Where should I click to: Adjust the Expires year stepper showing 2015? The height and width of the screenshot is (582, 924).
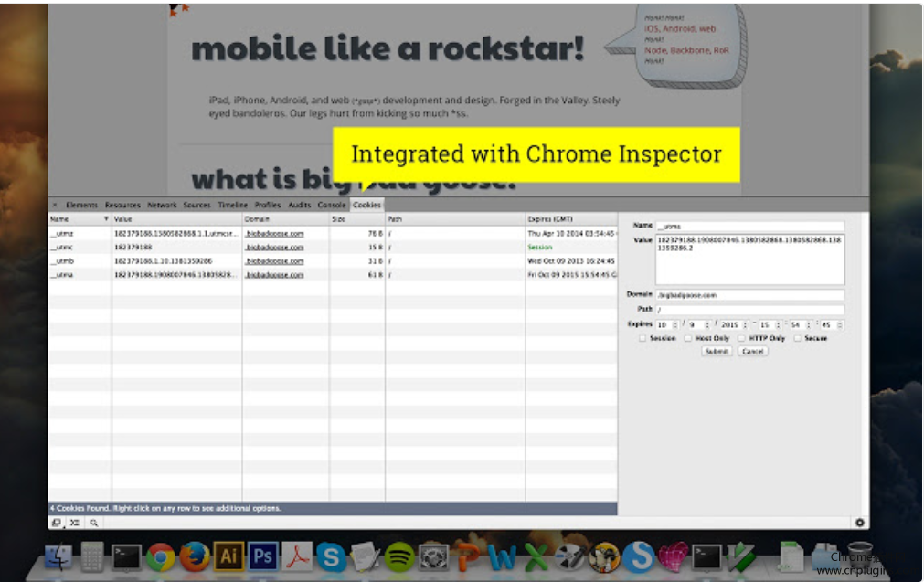[x=746, y=325]
